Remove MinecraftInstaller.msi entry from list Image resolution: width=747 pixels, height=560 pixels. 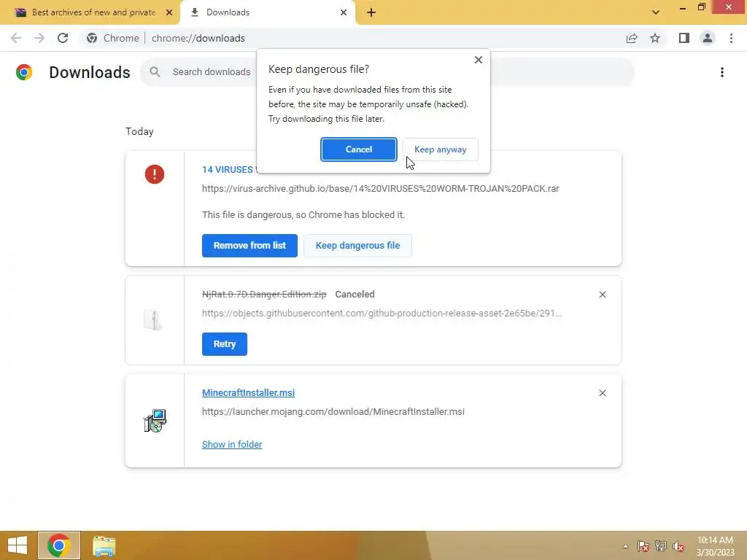pyautogui.click(x=602, y=393)
